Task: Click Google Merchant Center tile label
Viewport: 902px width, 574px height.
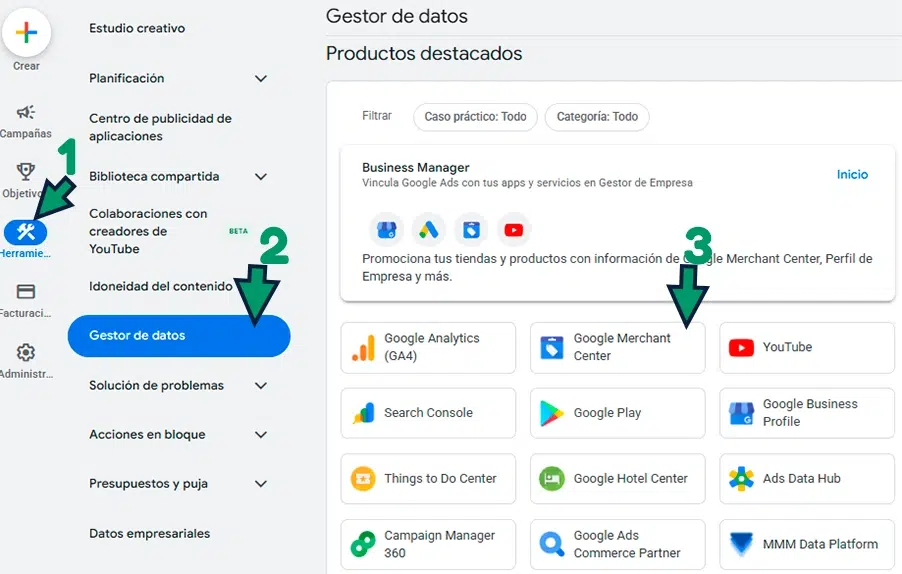Action: [x=622, y=347]
